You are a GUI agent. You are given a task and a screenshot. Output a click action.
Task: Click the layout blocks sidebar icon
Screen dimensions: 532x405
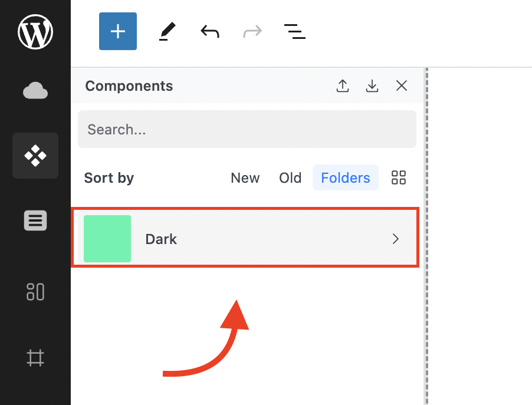[x=35, y=291]
